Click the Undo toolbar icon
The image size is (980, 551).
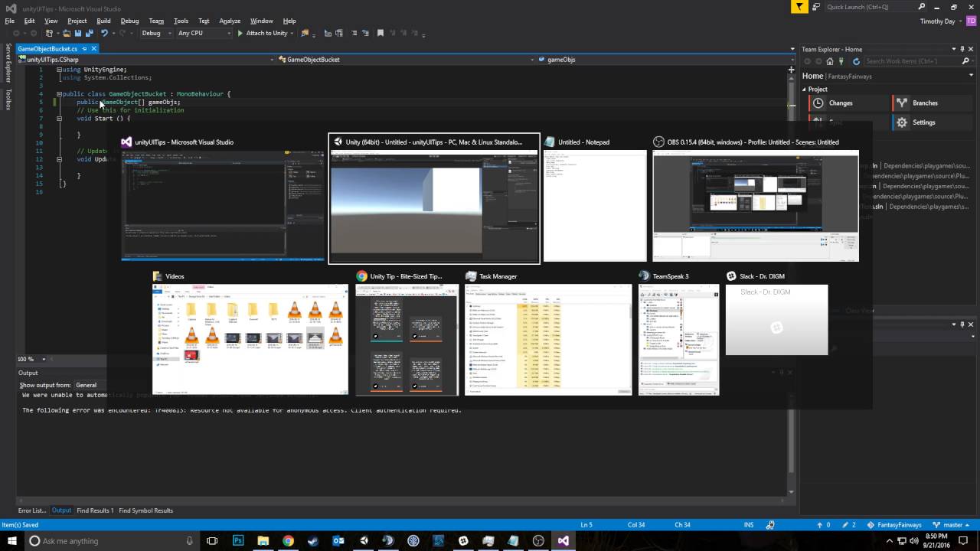tap(104, 34)
